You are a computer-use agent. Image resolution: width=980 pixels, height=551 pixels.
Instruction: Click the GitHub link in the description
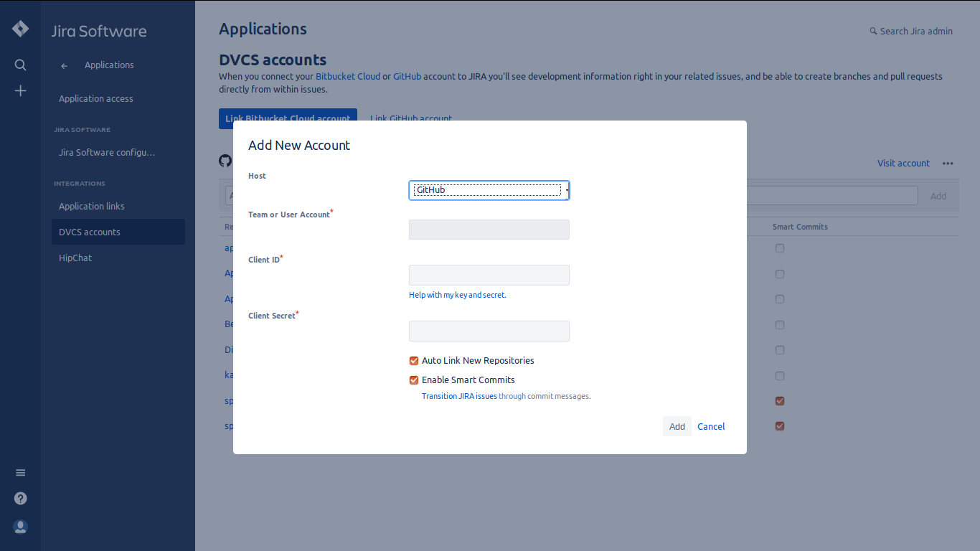pos(407,76)
